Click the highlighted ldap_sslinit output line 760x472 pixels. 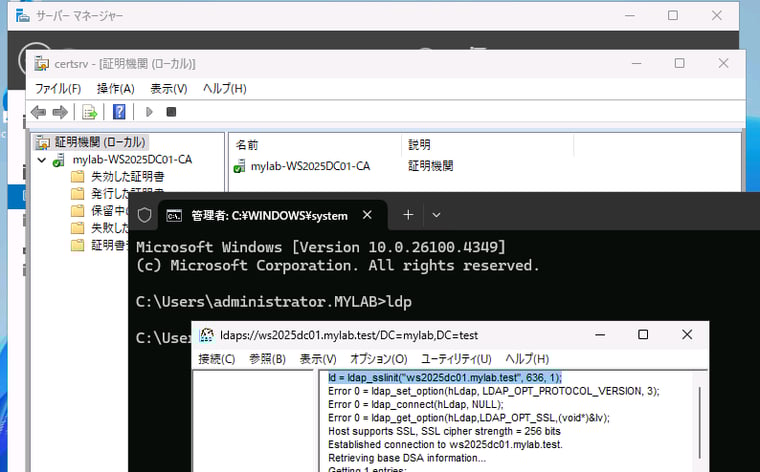click(x=444, y=378)
